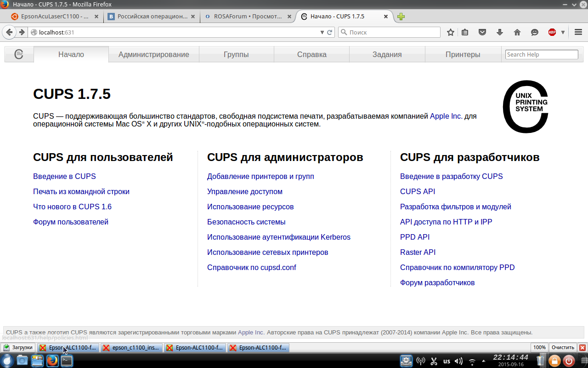Follow the Apple Inc. link in description
Screen dimensions: 588x368
point(446,116)
